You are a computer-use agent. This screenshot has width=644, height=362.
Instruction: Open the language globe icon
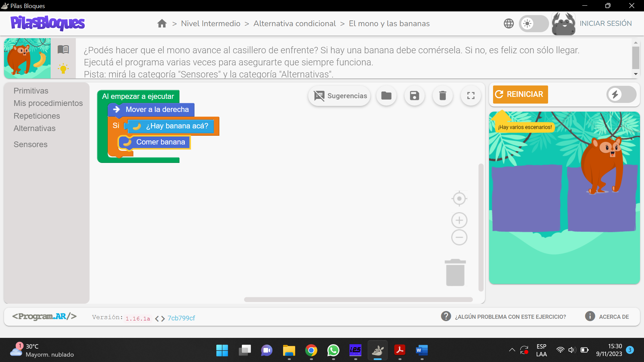508,23
